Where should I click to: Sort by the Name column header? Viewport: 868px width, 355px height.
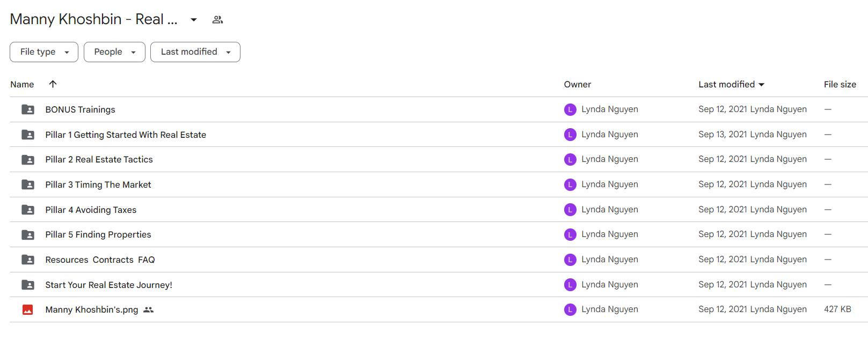22,84
